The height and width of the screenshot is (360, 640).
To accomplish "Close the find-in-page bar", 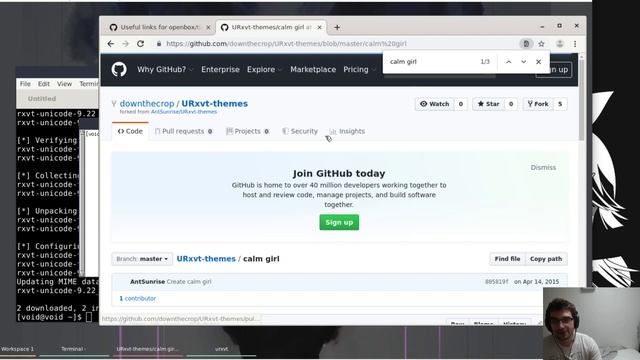I will pyautogui.click(x=538, y=62).
